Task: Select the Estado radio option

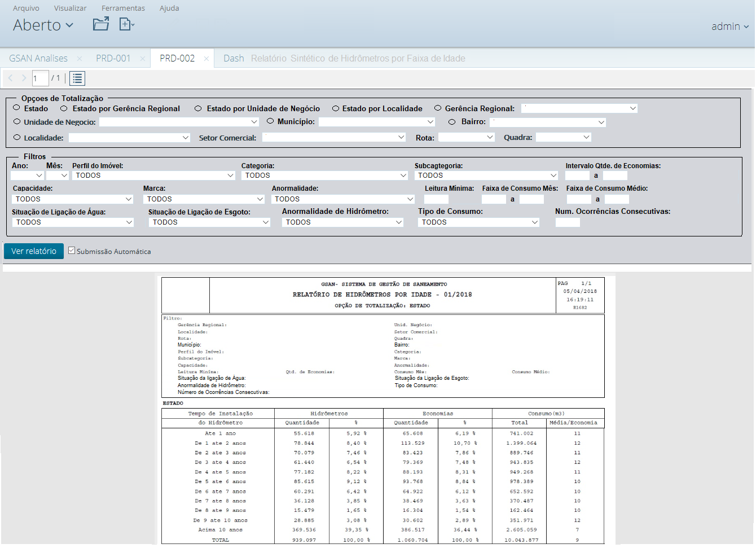Action: click(17, 108)
